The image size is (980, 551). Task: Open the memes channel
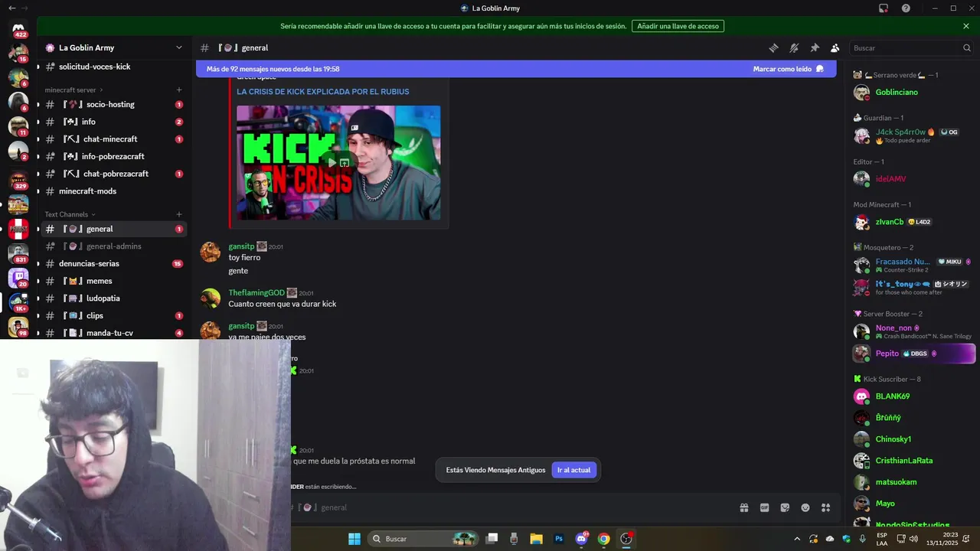pyautogui.click(x=113, y=281)
